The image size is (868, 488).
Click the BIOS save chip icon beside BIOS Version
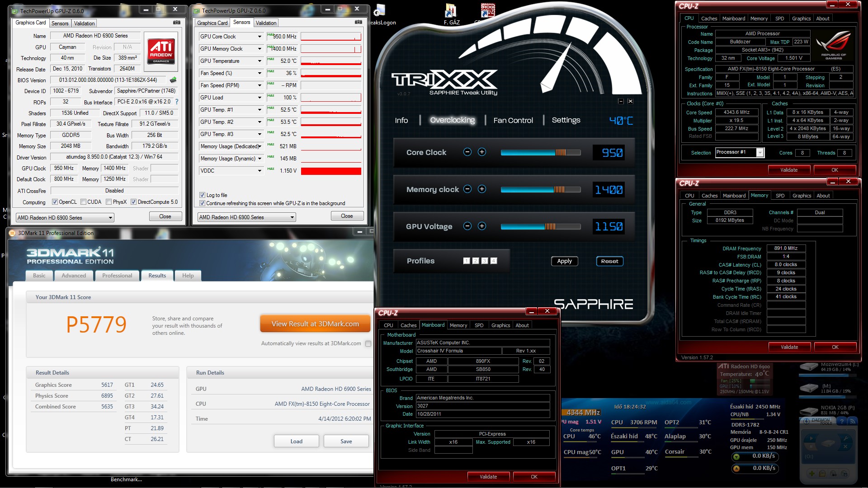click(x=173, y=80)
